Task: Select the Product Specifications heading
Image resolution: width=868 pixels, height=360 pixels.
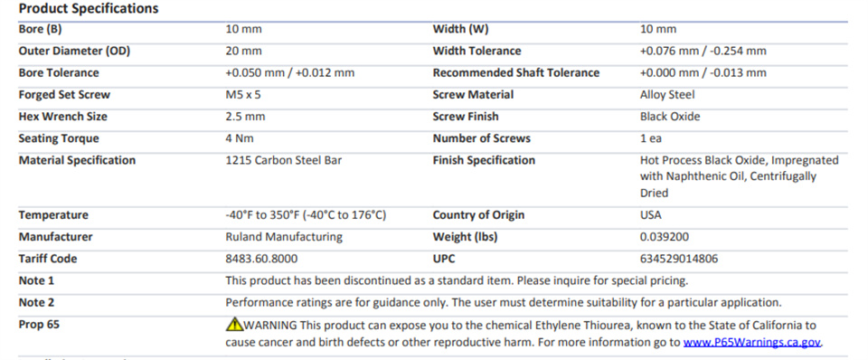Action: pyautogui.click(x=89, y=9)
